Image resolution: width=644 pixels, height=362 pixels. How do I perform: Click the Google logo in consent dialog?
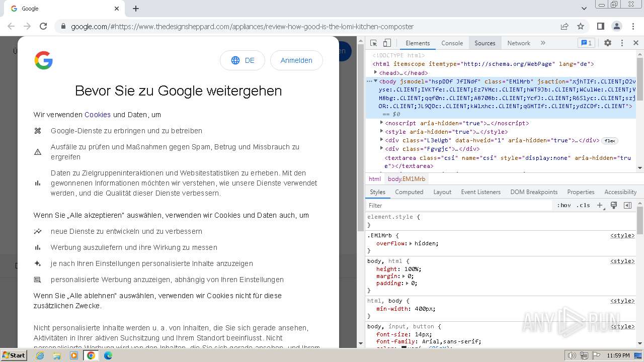coord(44,60)
